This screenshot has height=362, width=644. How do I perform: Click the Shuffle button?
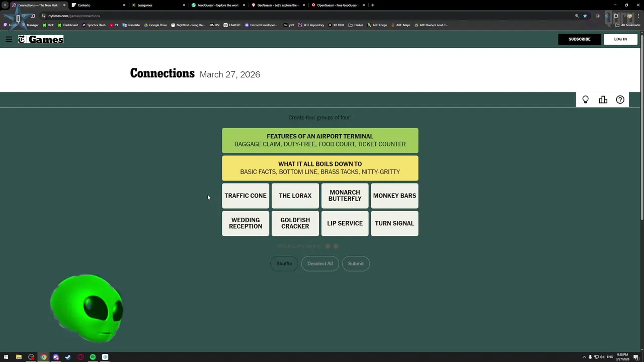pyautogui.click(x=284, y=263)
